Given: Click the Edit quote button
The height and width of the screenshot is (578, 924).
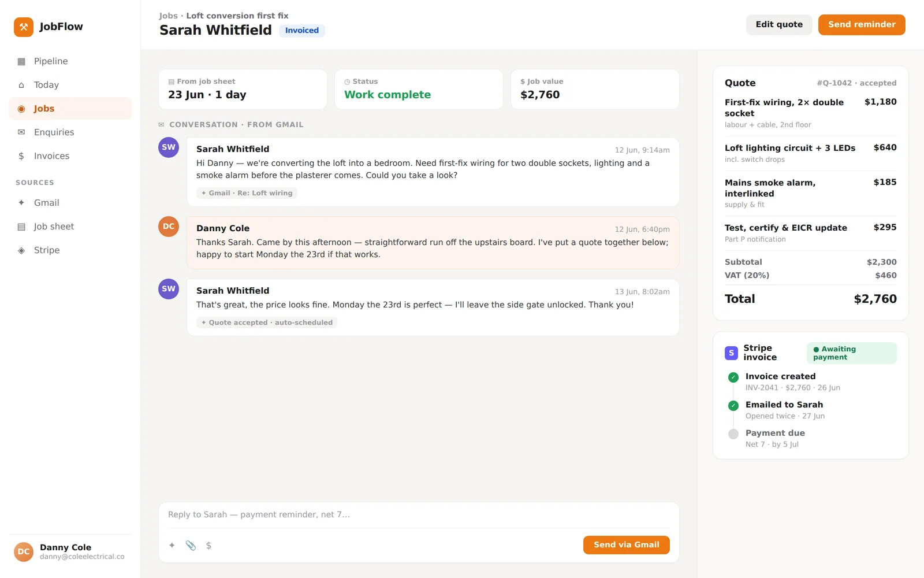Looking at the screenshot, I should 779,25.
